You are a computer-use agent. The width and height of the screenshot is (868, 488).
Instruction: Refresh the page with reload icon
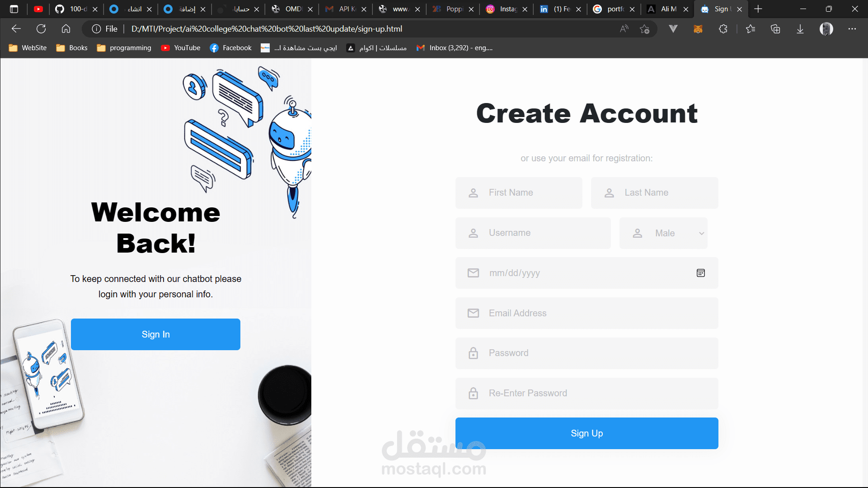click(x=41, y=29)
